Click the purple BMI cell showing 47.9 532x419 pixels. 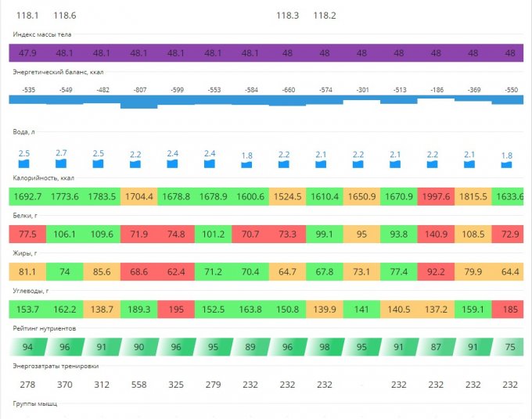click(27, 53)
